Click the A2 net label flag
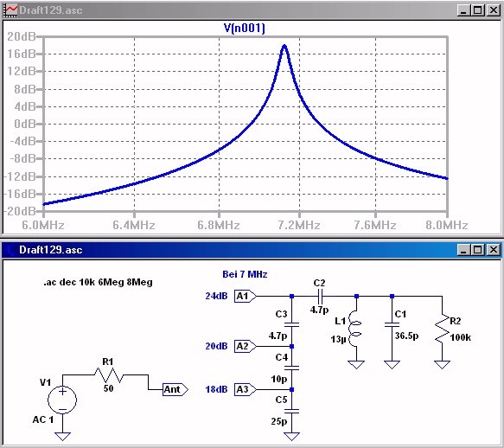 point(246,346)
